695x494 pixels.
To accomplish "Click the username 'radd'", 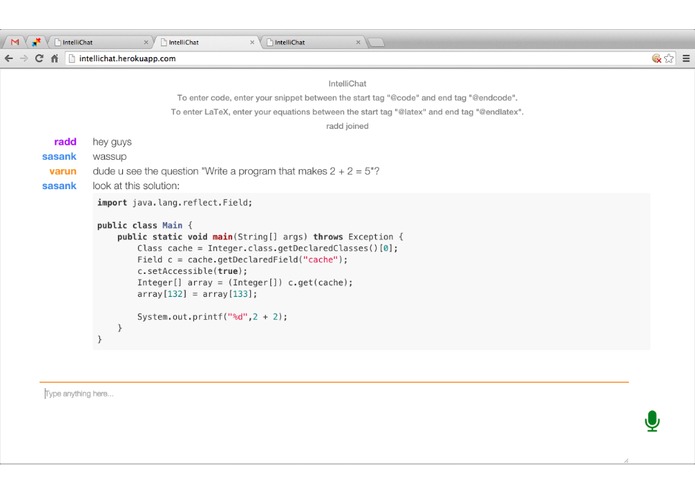I will click(x=65, y=142).
